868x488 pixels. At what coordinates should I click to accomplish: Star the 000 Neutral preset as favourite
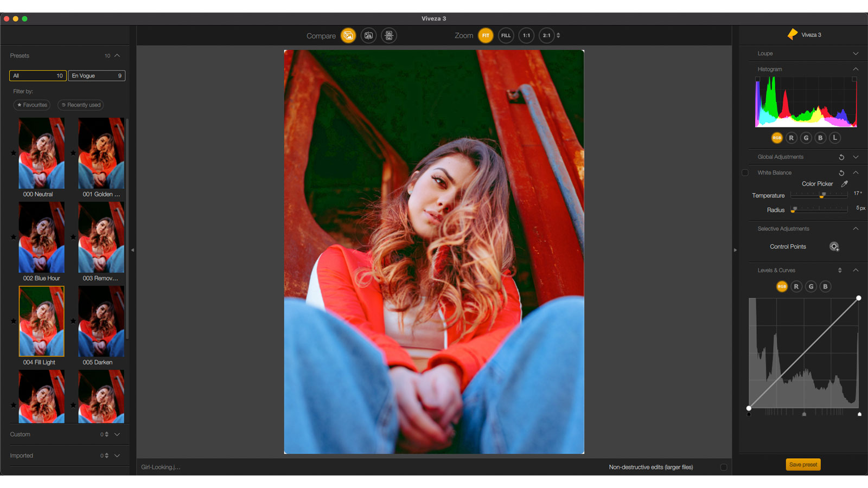14,153
